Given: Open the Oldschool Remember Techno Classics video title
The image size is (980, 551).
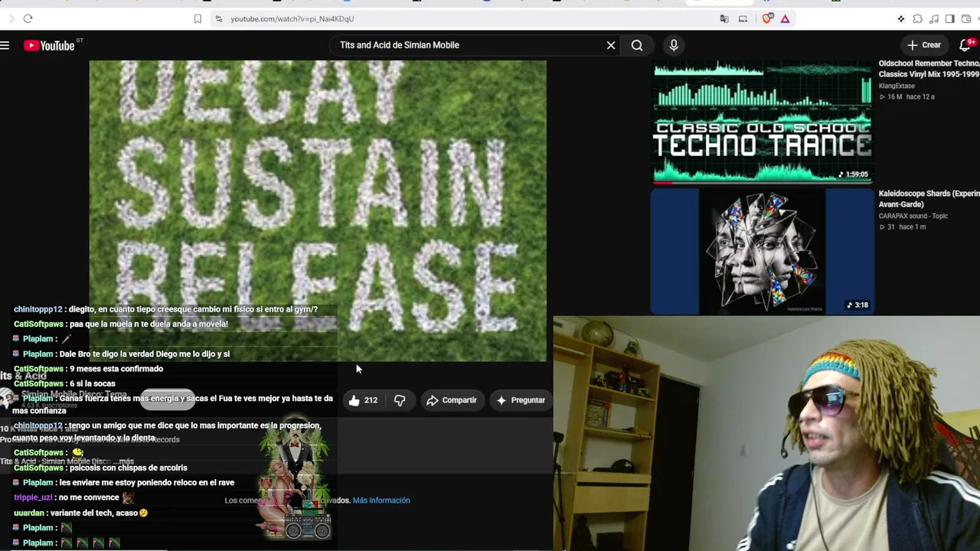Looking at the screenshot, I should pyautogui.click(x=929, y=69).
